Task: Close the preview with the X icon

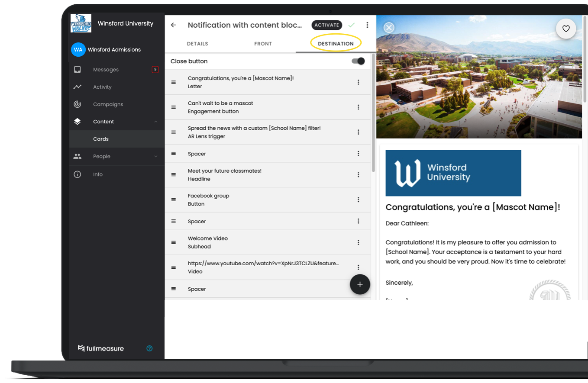Action: (x=389, y=28)
